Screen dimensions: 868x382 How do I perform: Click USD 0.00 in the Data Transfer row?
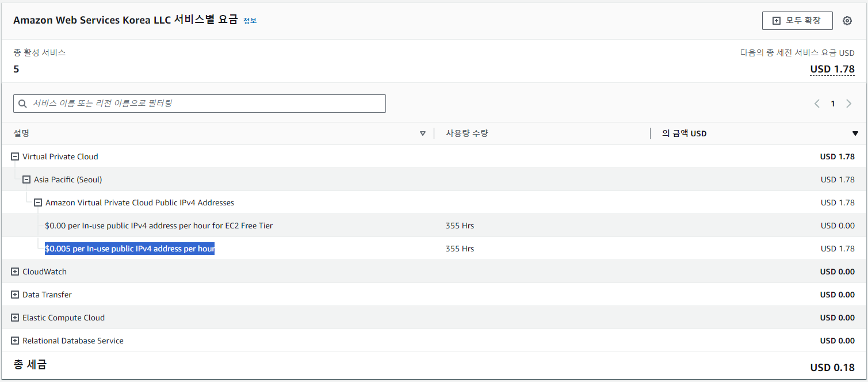click(x=838, y=295)
